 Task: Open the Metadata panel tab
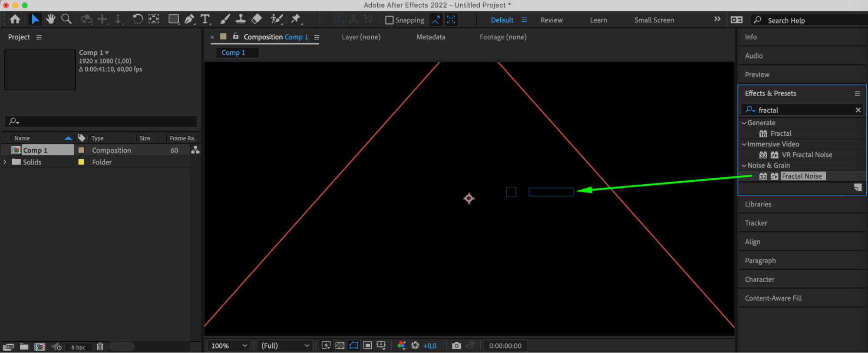coord(431,37)
